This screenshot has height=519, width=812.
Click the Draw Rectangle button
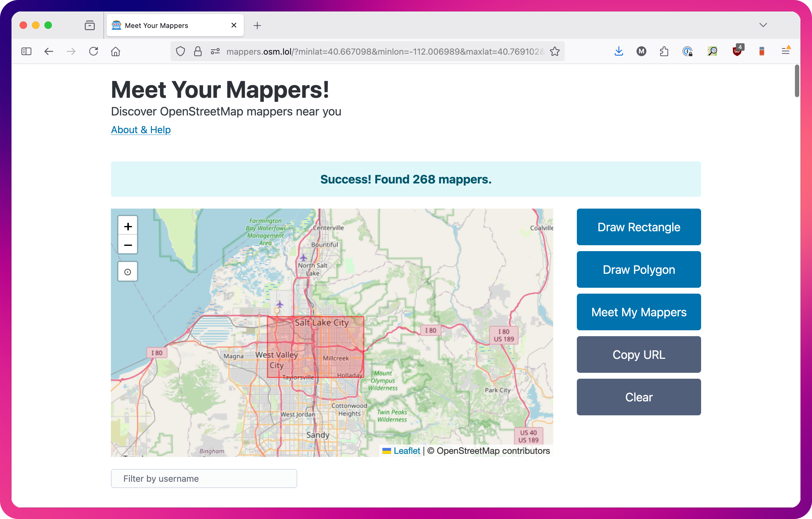(639, 227)
